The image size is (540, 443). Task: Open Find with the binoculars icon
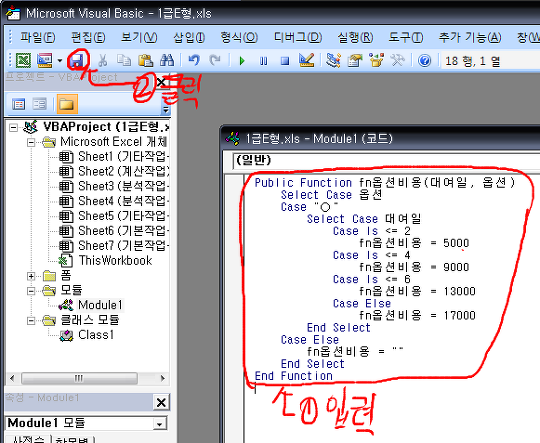click(x=167, y=61)
